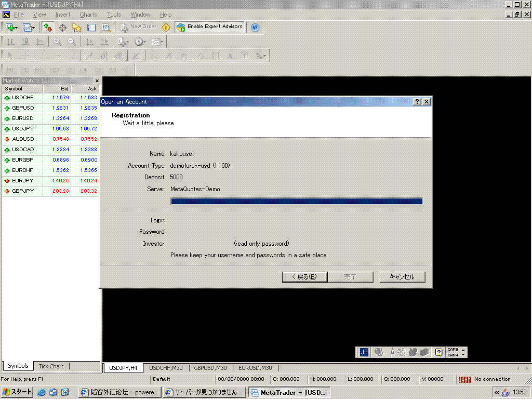
Task: Toggle the M30 period button
Action: pos(54,70)
